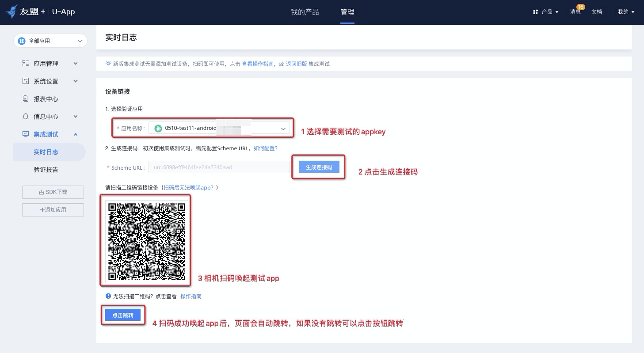Click the Scheme URL input field

(x=219, y=167)
